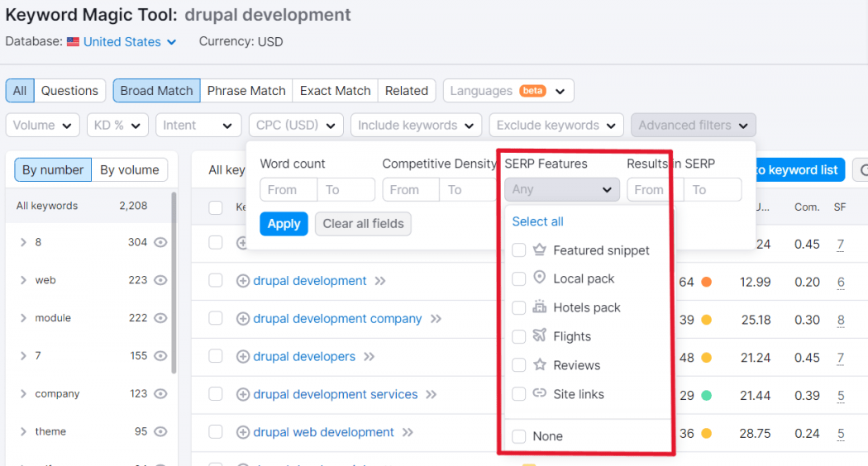Click the Flights airplane icon
This screenshot has width=868, height=466.
(x=539, y=335)
